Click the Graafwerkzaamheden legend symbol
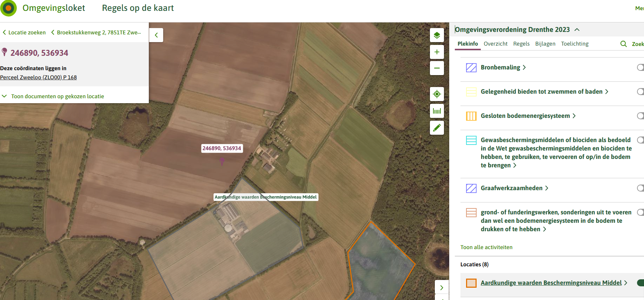644x300 pixels. pos(471,188)
